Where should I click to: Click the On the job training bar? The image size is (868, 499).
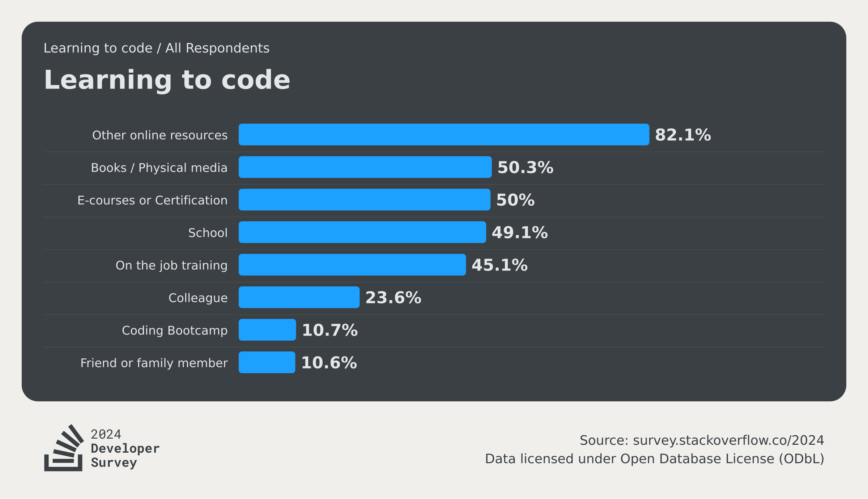click(352, 265)
